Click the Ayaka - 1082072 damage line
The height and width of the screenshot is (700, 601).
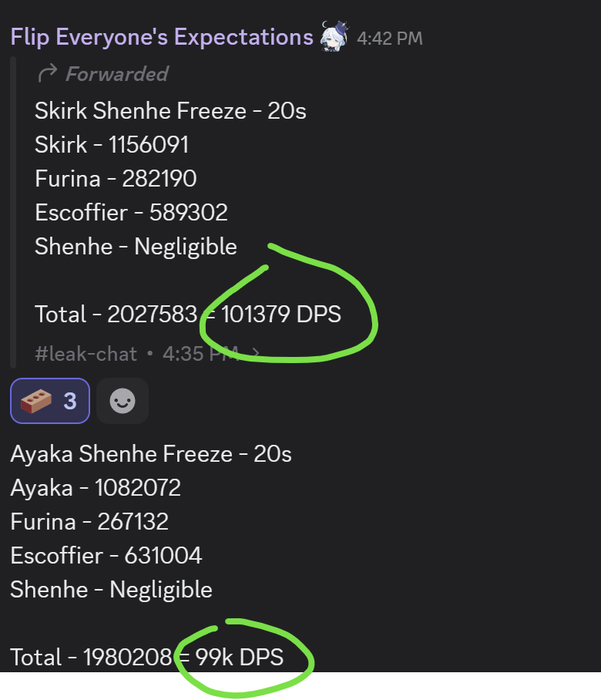pyautogui.click(x=96, y=488)
